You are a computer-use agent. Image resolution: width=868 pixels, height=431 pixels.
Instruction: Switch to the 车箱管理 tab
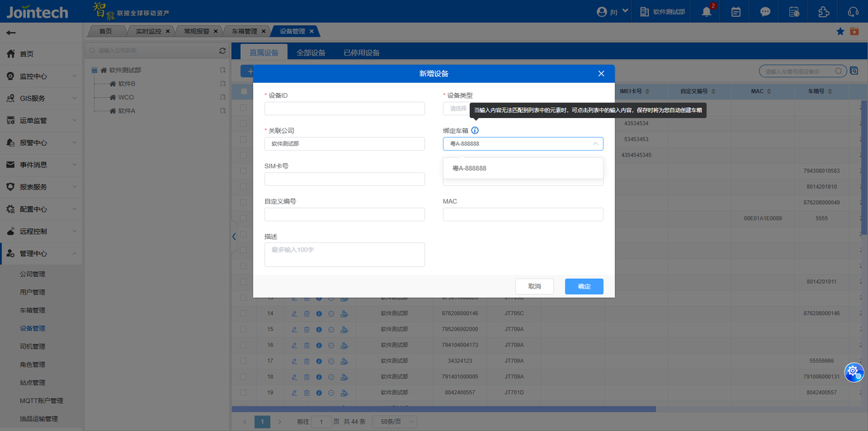[x=244, y=31]
